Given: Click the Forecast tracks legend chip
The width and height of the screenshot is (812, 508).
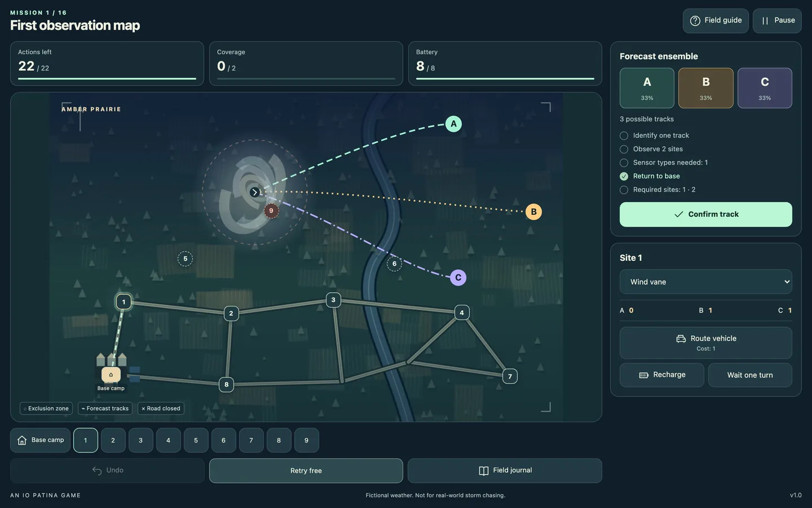Looking at the screenshot, I should (x=105, y=408).
